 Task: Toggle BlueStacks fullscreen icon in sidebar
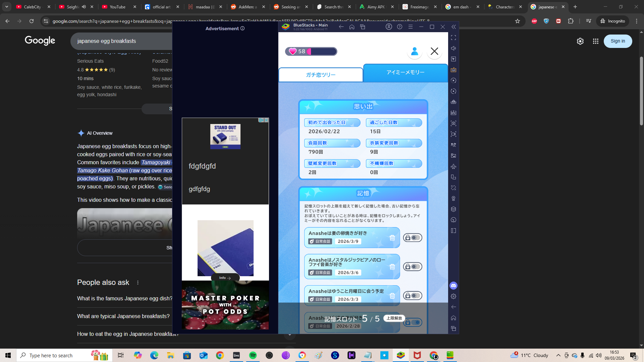453,38
